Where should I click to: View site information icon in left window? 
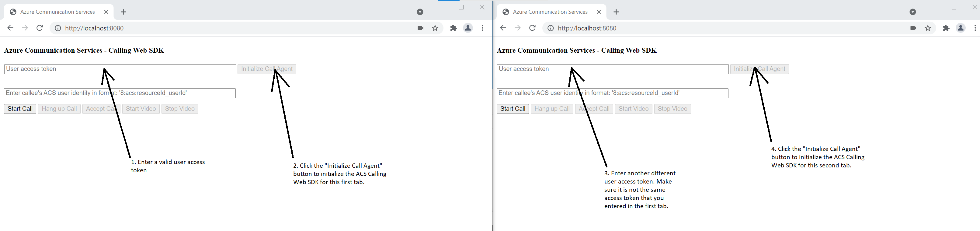pos(57,28)
